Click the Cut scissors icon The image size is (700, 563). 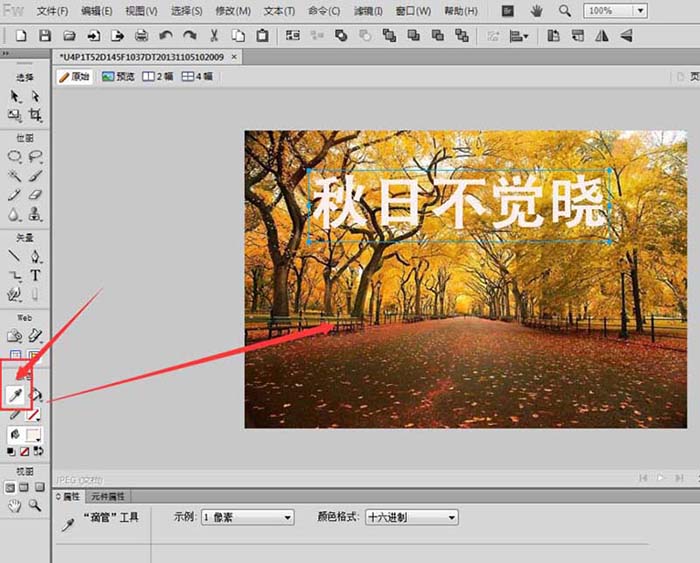[214, 36]
